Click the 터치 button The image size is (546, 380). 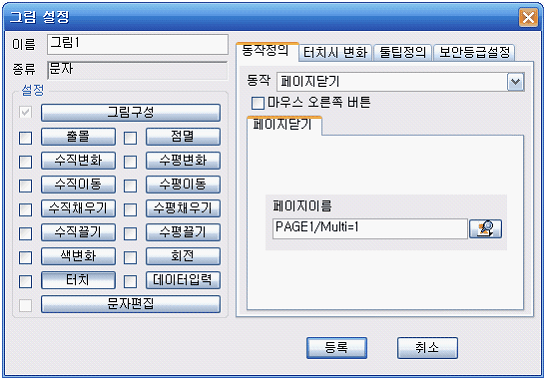pyautogui.click(x=78, y=280)
